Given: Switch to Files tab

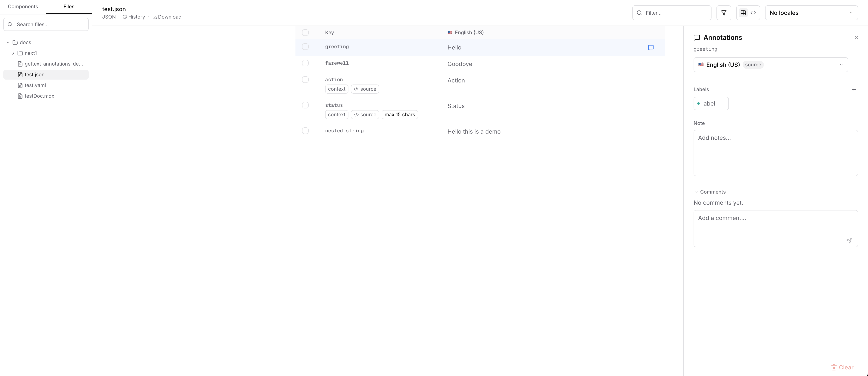Looking at the screenshot, I should (69, 7).
